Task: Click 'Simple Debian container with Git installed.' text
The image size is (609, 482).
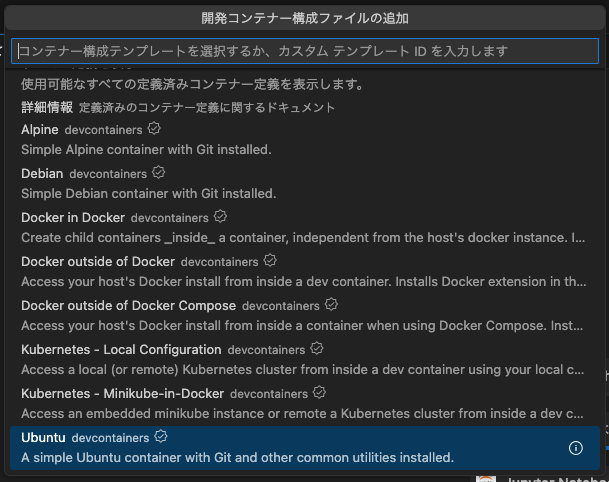Action: pos(148,193)
